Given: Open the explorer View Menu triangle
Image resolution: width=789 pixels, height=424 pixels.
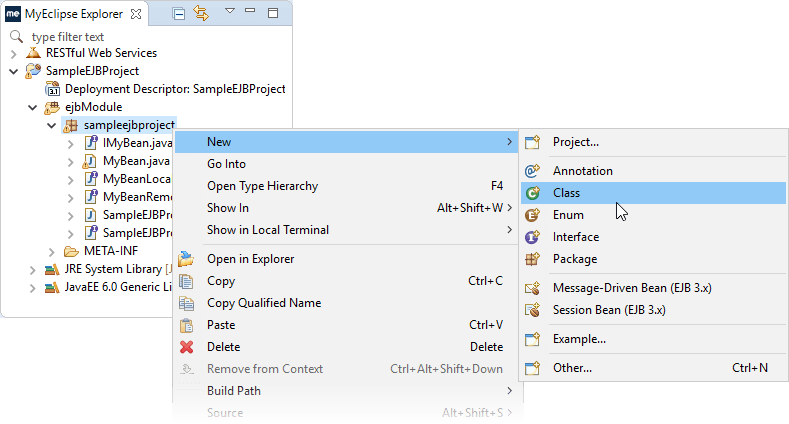Looking at the screenshot, I should point(229,12).
